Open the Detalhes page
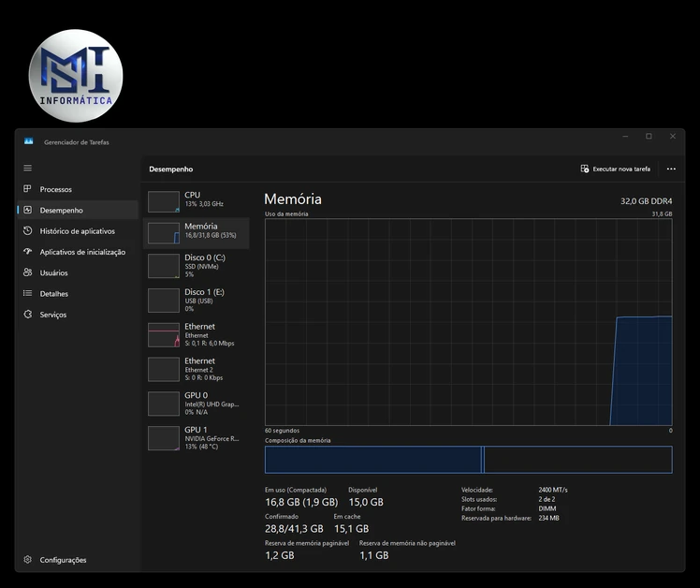Viewport: 700px width, 588px height. (78, 294)
